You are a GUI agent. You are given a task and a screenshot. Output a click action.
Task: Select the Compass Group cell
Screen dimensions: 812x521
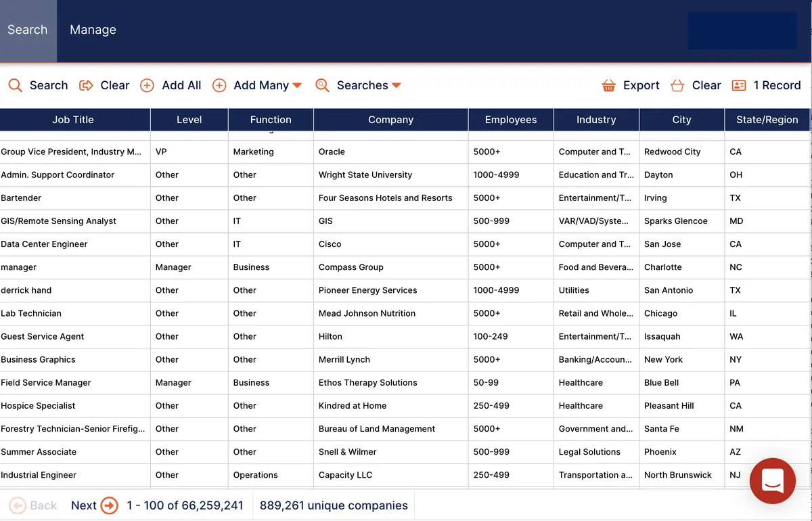[391, 267]
